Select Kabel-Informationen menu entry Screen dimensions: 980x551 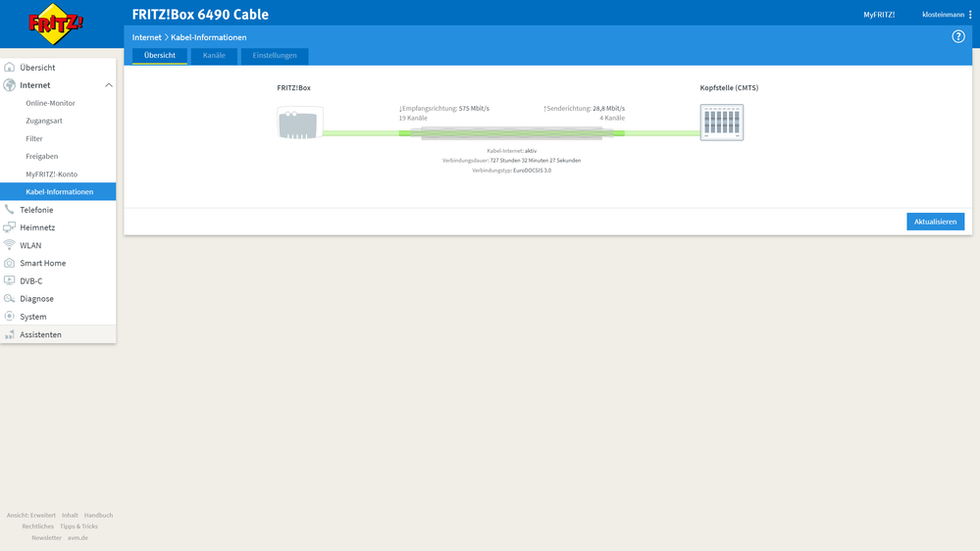58,192
